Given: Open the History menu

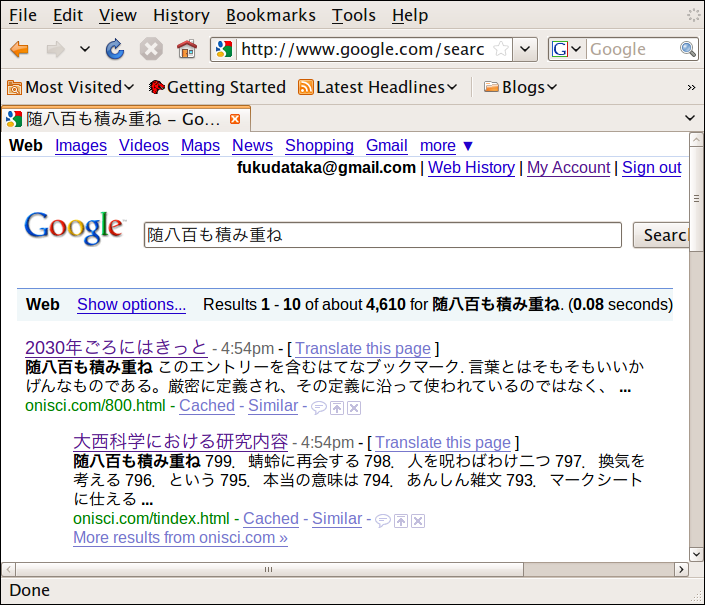Looking at the screenshot, I should coord(181,15).
